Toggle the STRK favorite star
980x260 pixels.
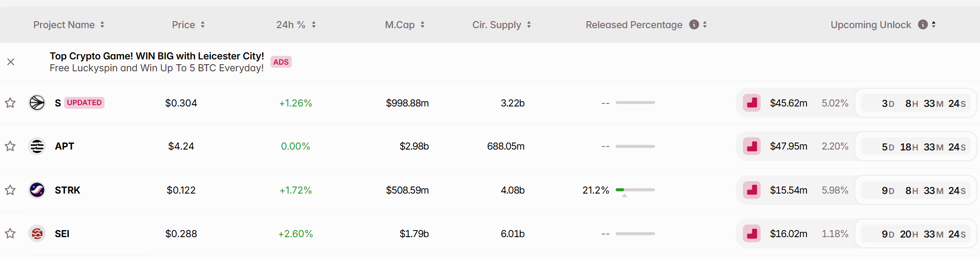[10, 190]
